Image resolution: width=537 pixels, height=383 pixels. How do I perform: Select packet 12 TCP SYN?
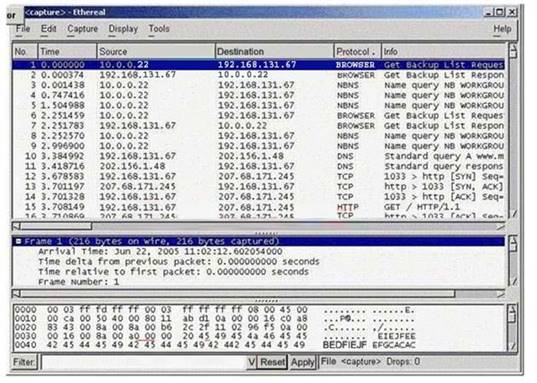tap(259, 176)
